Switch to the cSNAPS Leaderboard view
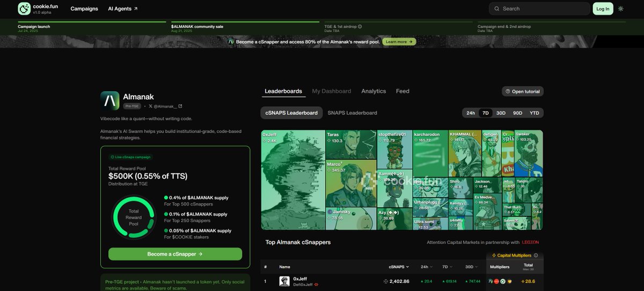The width and height of the screenshot is (644, 291). (x=291, y=113)
